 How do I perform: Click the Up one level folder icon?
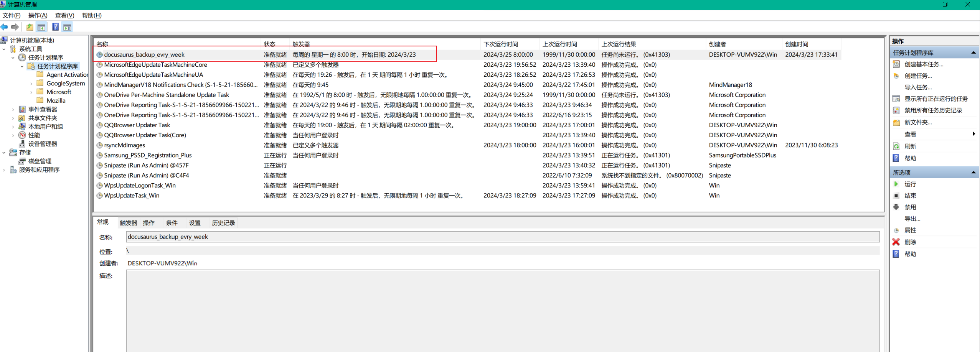point(30,27)
